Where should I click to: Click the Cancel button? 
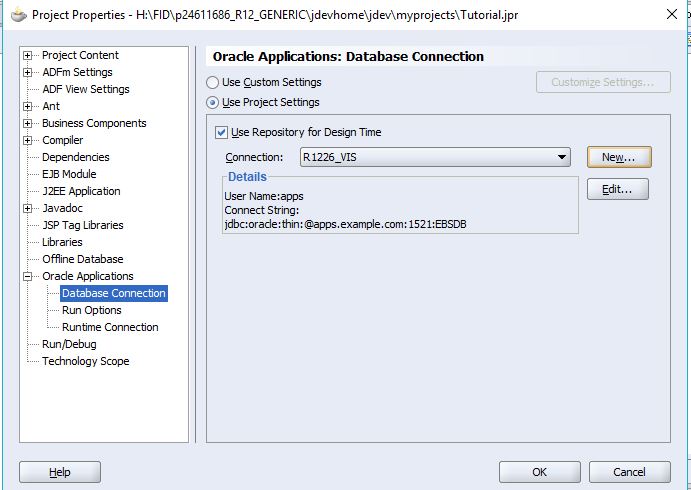(x=629, y=472)
